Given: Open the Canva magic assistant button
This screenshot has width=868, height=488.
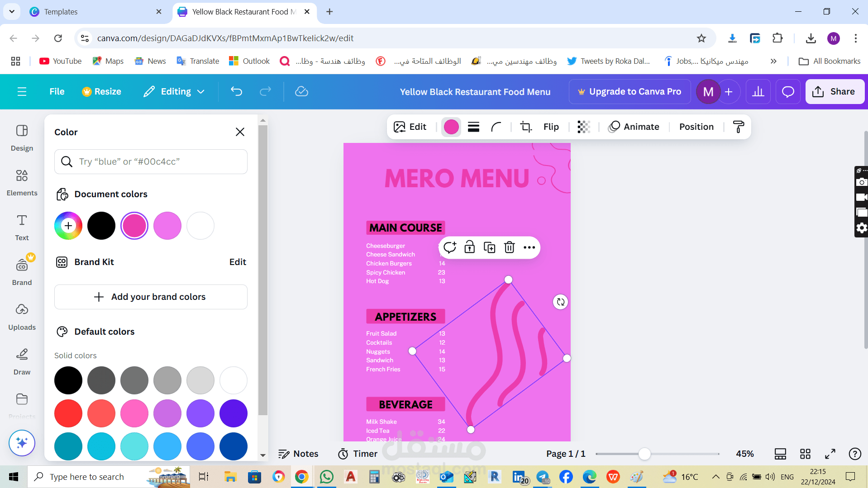Looking at the screenshot, I should [22, 443].
